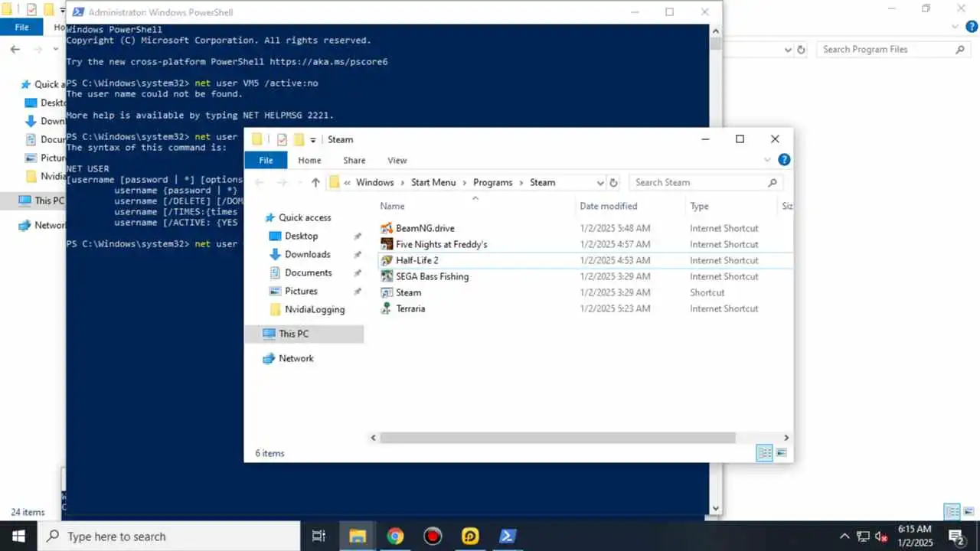Screen dimensions: 980x551
Task: Open the Share ribbon tab
Action: click(354, 160)
